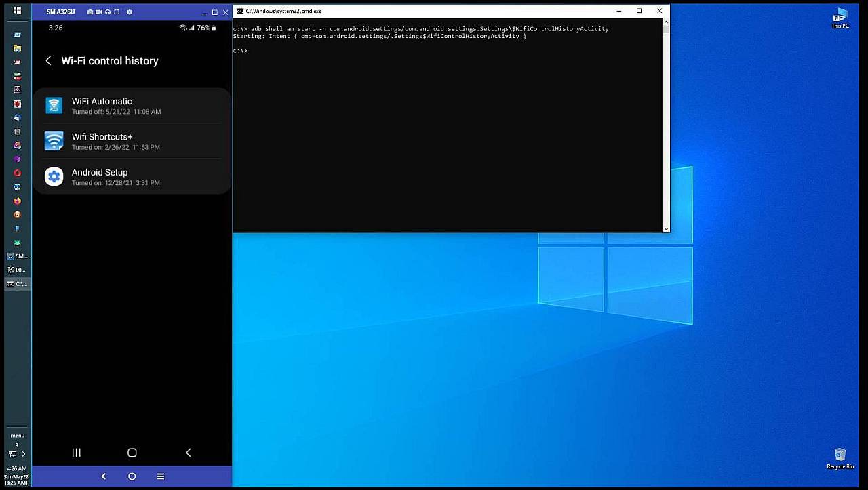Screen dimensions: 868x490
Task: Click the taskbar clock showing 4:26 AM
Action: pos(18,468)
